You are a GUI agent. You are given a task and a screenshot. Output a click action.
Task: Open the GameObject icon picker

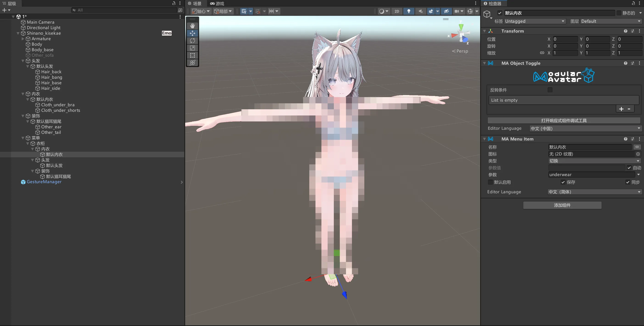tap(488, 14)
